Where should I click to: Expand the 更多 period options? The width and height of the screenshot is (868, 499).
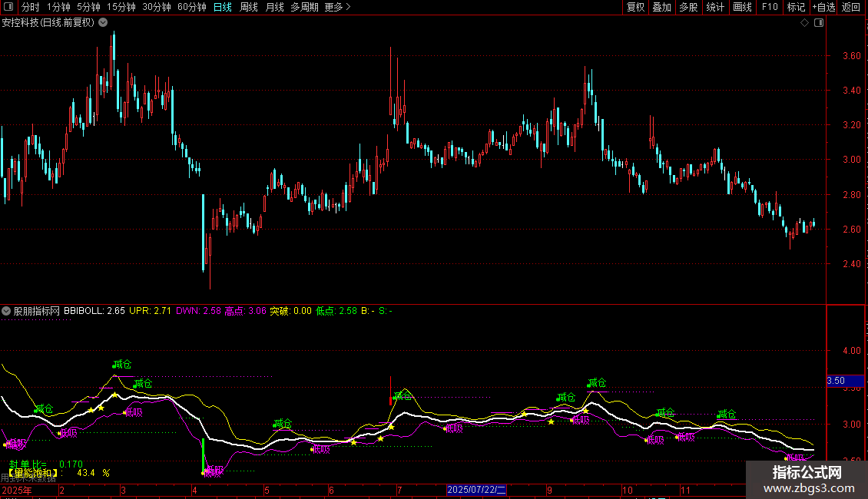[x=337, y=8]
